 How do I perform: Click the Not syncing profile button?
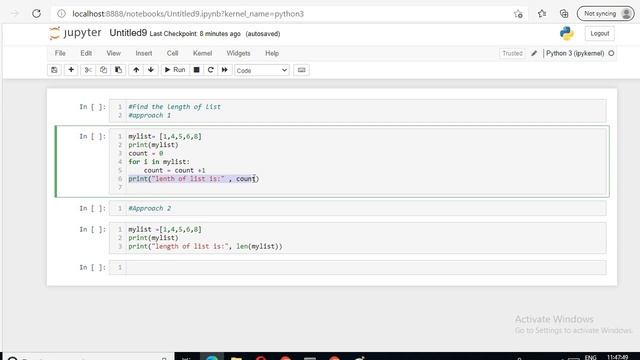click(x=605, y=13)
